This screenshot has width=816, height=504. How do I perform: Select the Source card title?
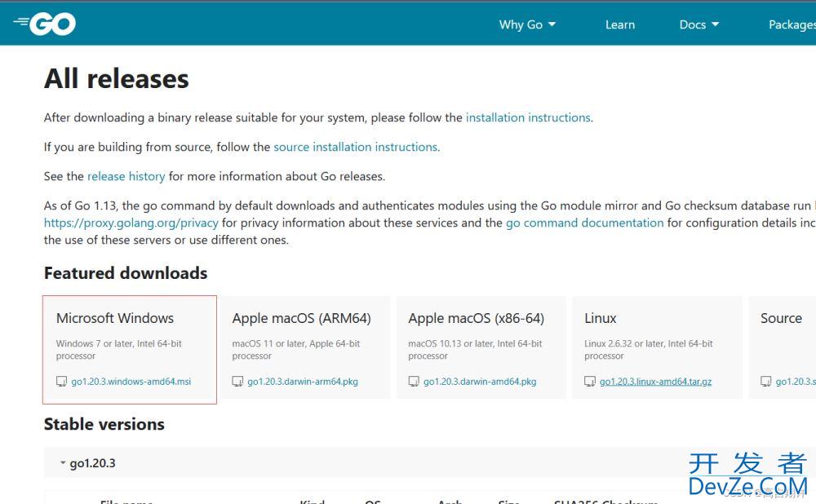point(781,318)
